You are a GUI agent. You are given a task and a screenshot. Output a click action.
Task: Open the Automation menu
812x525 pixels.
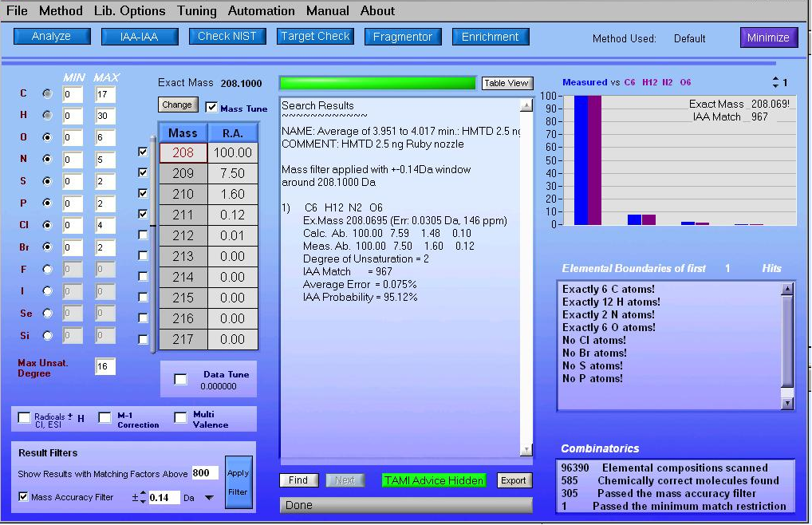261,10
